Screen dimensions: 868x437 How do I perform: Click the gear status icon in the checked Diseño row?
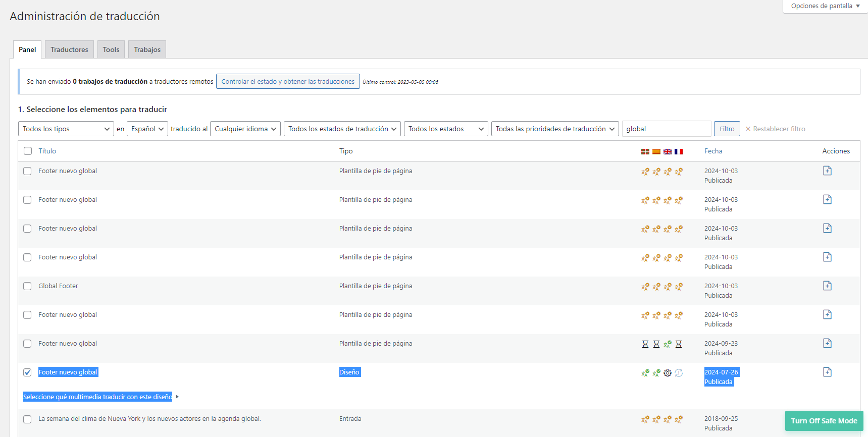(668, 373)
